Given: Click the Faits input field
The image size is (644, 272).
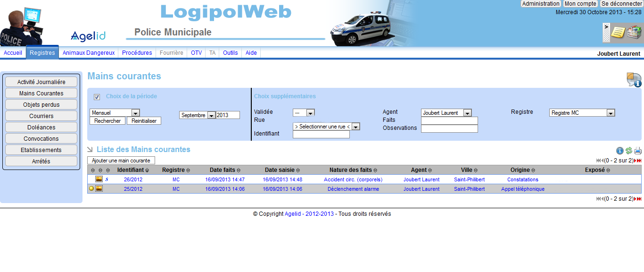Looking at the screenshot, I should coord(449,121).
